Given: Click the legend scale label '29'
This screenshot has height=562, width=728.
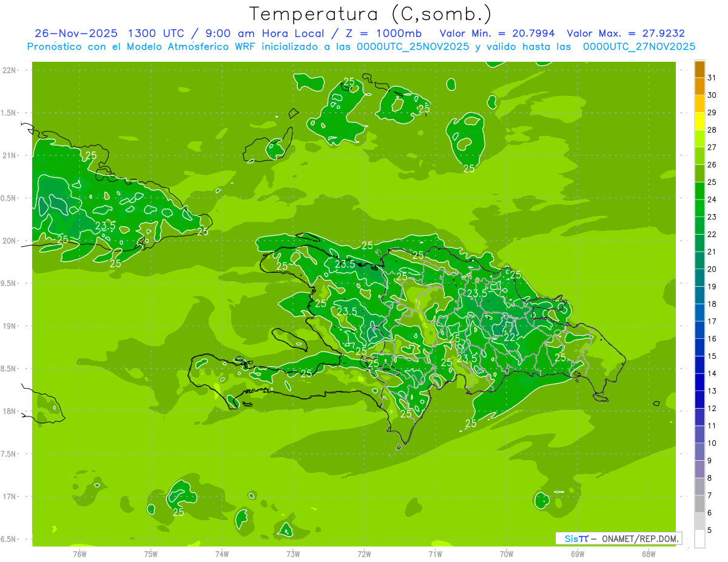Looking at the screenshot, I should coord(712,113).
